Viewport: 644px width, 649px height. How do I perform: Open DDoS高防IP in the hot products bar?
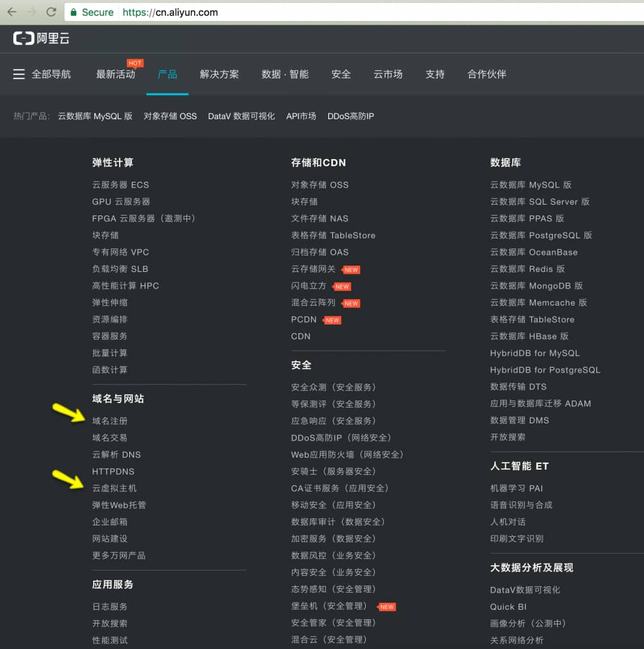coord(351,117)
